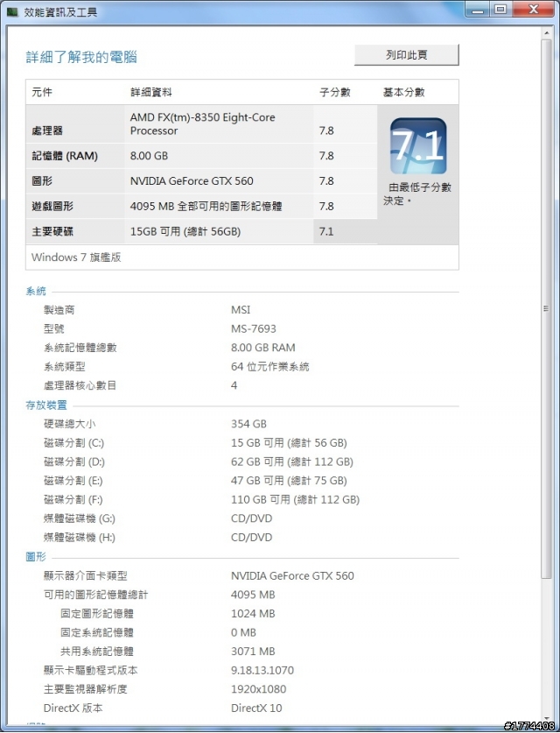Click the 由最低子分數決定 caption
The image size is (560, 733).
click(x=417, y=194)
